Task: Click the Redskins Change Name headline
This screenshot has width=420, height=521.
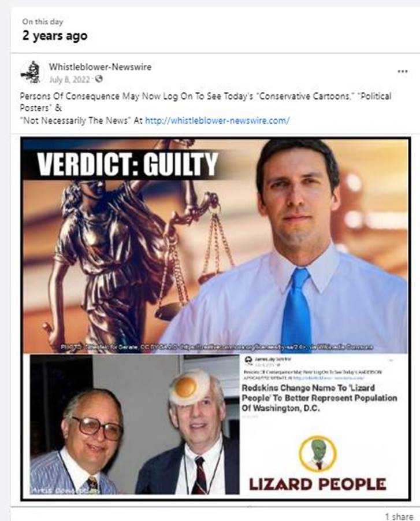Action: click(319, 398)
